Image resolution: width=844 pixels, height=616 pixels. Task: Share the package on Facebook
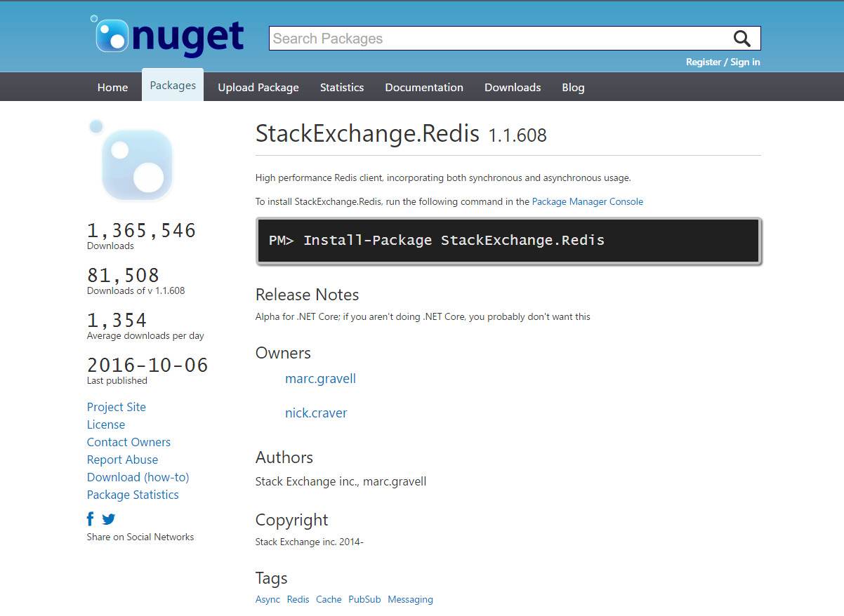coord(90,518)
